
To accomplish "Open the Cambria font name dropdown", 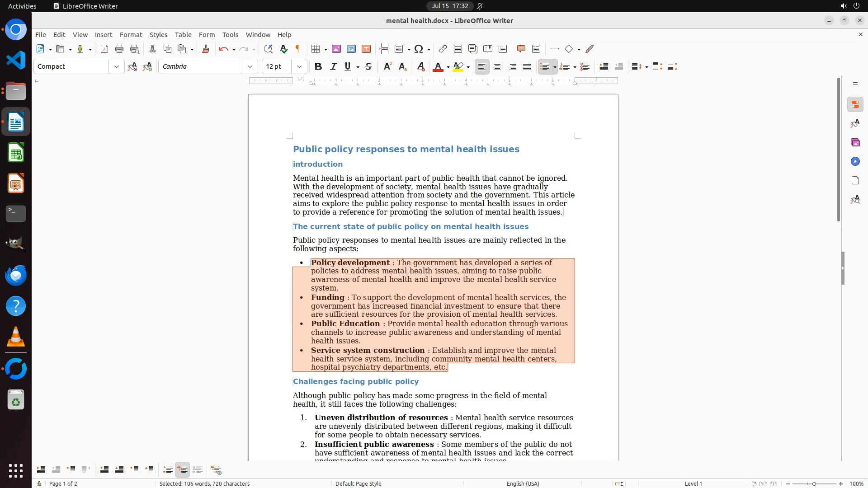I will coord(250,67).
